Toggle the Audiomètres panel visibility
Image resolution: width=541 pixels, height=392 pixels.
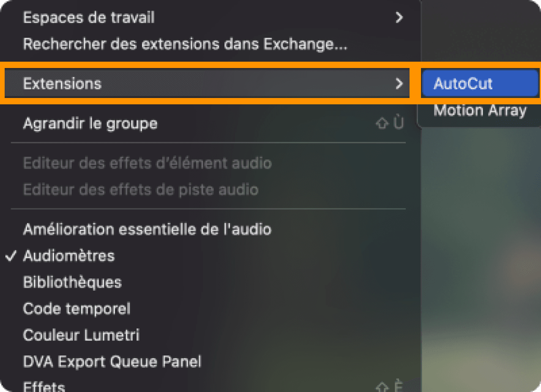(68, 256)
